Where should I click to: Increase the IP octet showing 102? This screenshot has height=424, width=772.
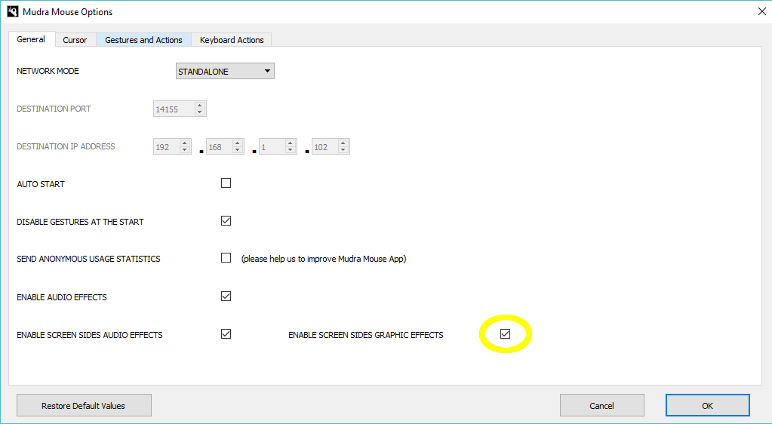point(344,143)
